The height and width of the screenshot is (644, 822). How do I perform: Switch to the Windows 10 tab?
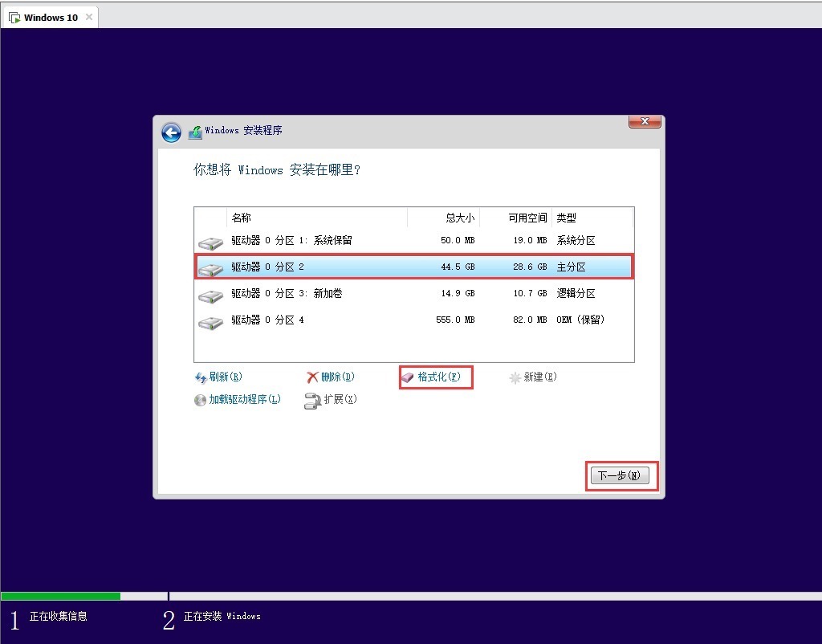(x=51, y=18)
